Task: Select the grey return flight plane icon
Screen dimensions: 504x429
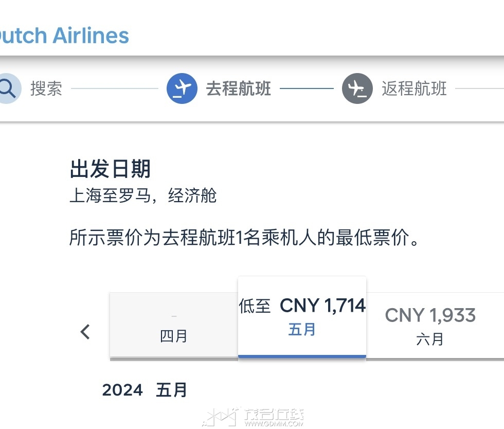Action: (x=357, y=88)
